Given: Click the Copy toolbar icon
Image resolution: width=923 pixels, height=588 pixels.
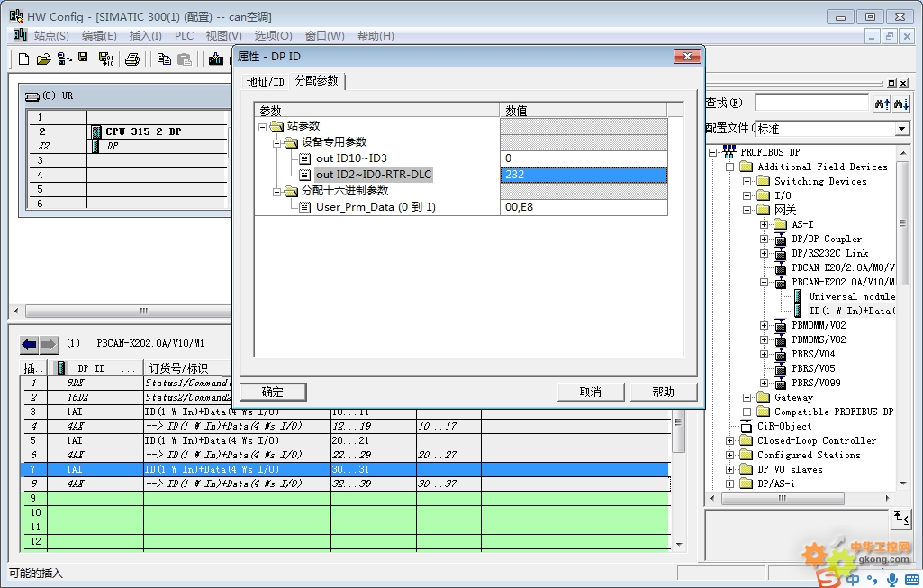Looking at the screenshot, I should coord(164,59).
